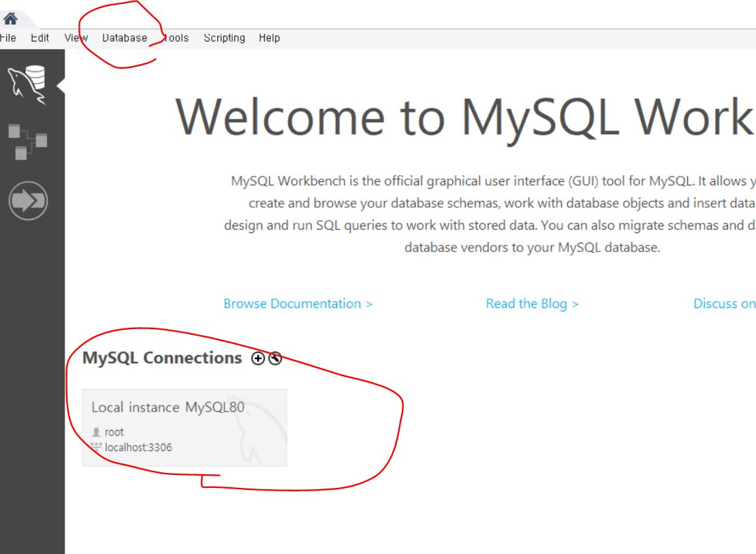Open the File menu

pyautogui.click(x=7, y=37)
